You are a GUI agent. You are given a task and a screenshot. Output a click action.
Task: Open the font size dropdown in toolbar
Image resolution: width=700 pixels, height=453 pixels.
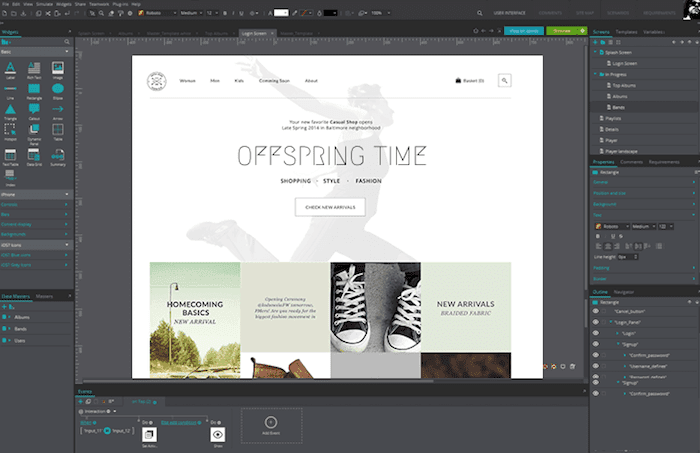coord(212,13)
